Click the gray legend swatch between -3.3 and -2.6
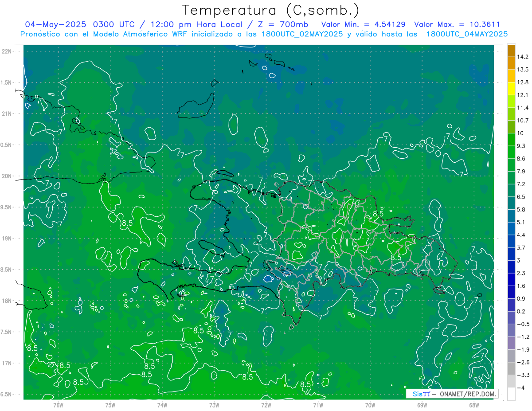 tap(511, 368)
